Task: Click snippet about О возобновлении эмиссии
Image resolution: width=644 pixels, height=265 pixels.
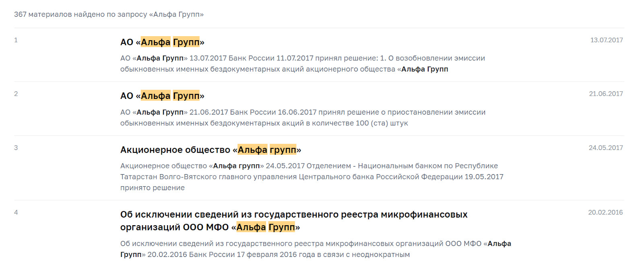Action: click(x=303, y=64)
